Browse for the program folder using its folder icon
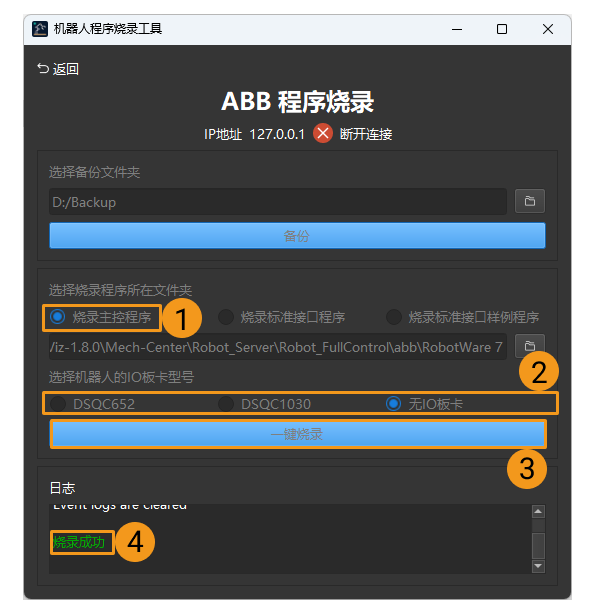 [x=530, y=346]
